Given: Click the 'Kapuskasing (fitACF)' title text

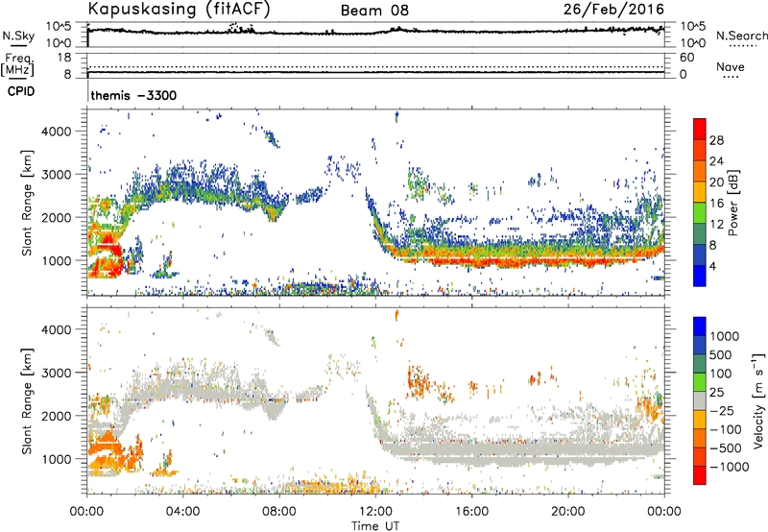Looking at the screenshot, I should click(x=179, y=9).
